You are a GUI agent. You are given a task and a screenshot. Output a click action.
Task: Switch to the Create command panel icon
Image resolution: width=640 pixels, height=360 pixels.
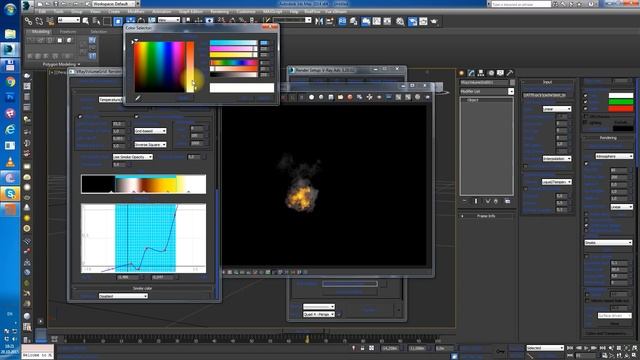[x=462, y=73]
